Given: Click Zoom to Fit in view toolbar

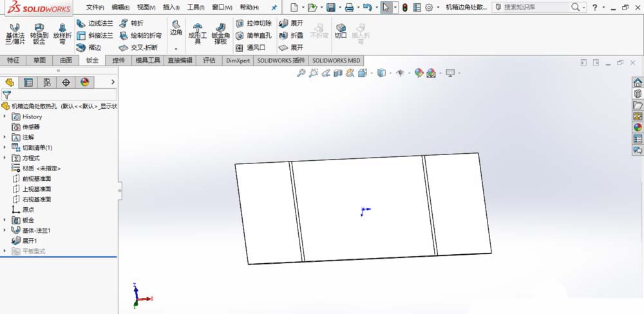Looking at the screenshot, I should click(301, 73).
